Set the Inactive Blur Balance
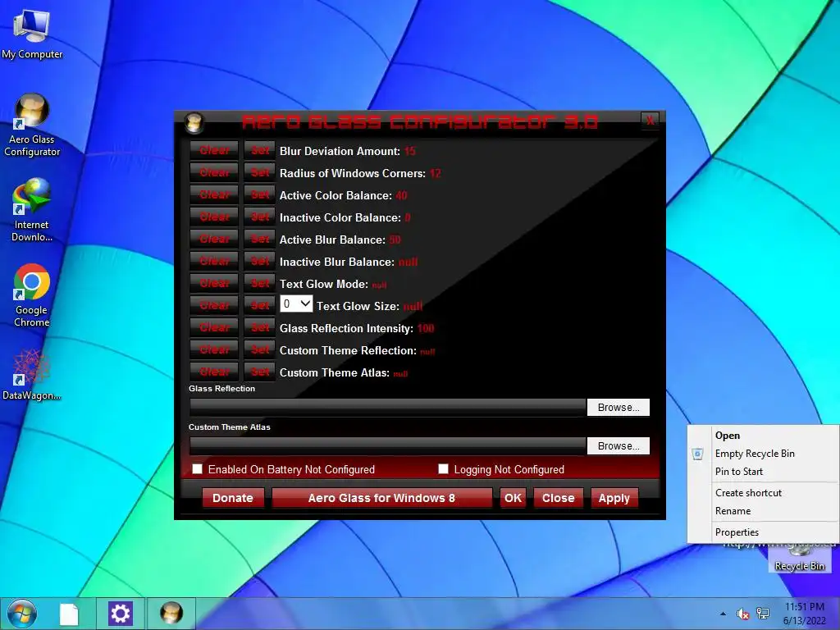Screen dimensions: 840x630 (x=260, y=261)
